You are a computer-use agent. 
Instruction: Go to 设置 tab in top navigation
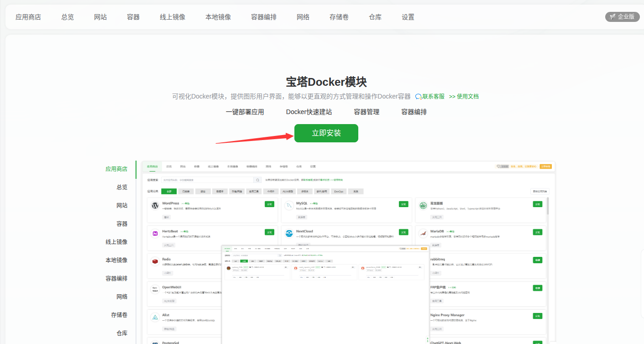point(408,17)
